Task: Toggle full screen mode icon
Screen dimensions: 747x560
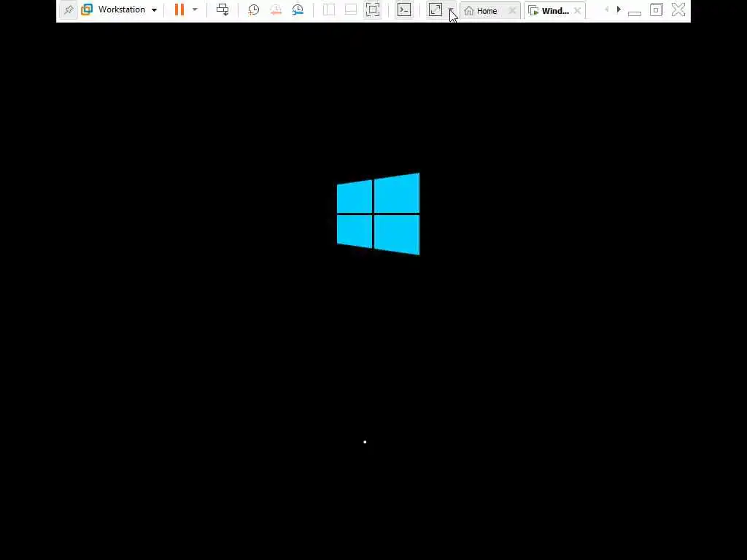Action: [x=373, y=9]
